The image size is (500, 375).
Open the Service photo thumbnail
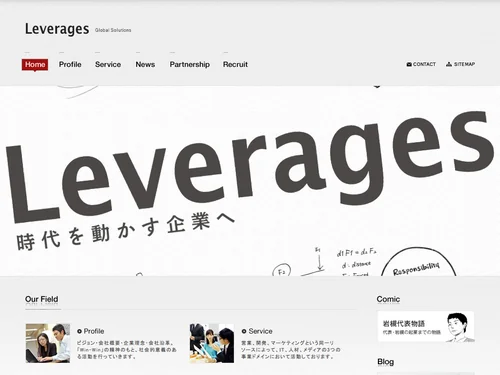(x=212, y=343)
